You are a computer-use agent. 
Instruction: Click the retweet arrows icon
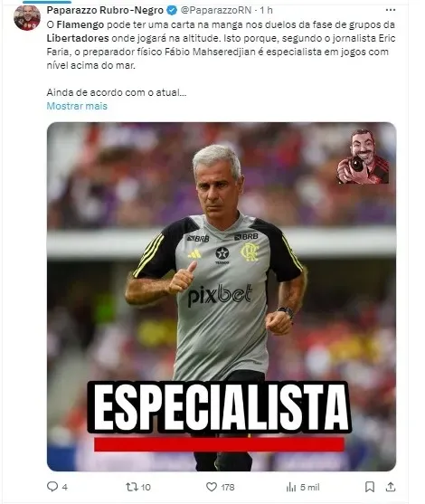tap(131, 487)
